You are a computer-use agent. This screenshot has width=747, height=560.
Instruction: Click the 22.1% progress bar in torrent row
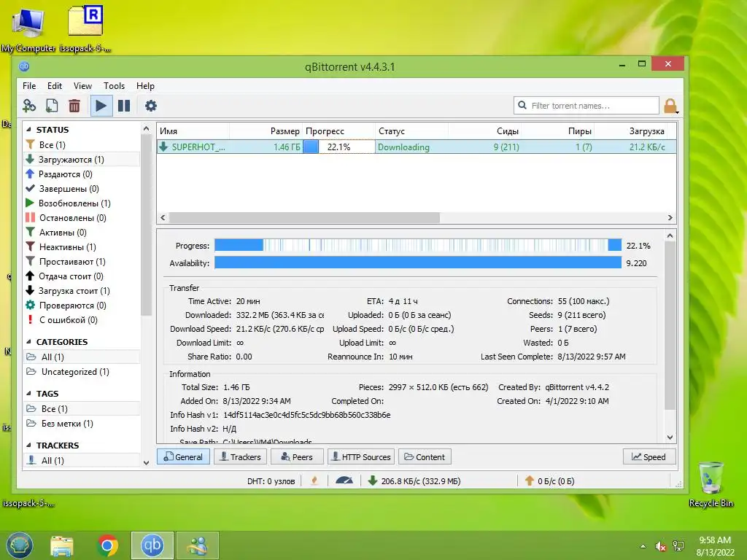pyautogui.click(x=338, y=147)
